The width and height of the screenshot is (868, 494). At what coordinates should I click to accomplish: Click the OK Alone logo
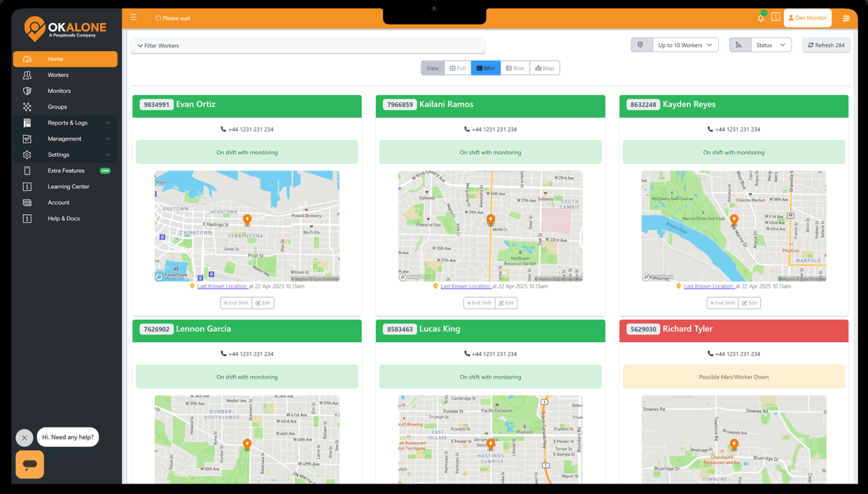coord(65,29)
